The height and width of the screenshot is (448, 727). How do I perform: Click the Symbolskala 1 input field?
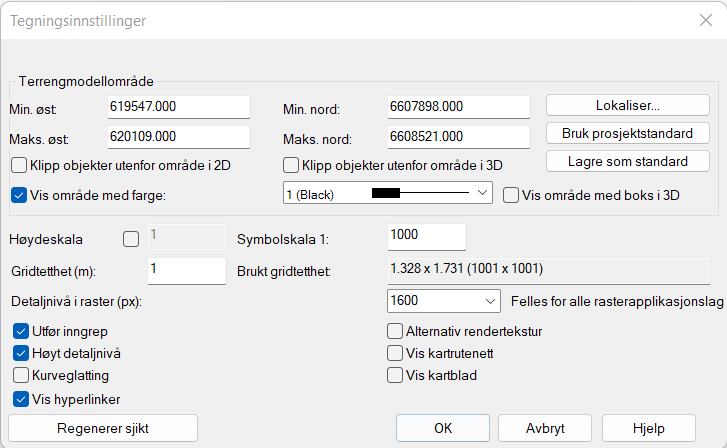coord(426,237)
